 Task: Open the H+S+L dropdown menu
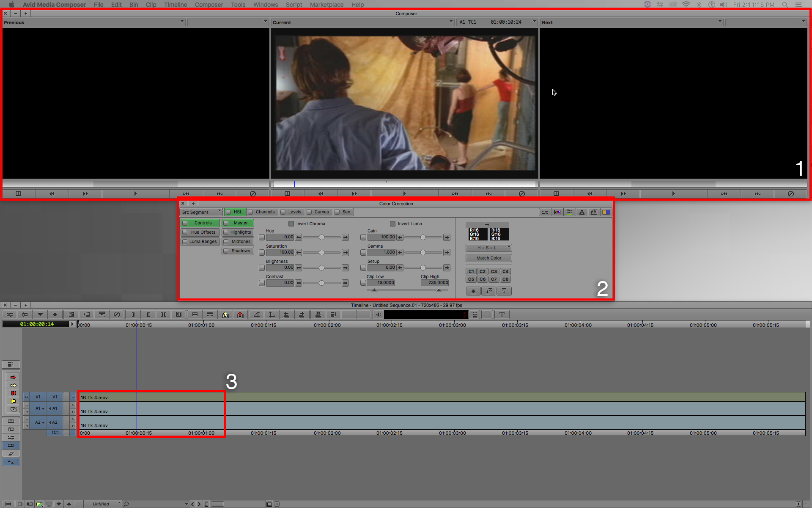point(488,248)
